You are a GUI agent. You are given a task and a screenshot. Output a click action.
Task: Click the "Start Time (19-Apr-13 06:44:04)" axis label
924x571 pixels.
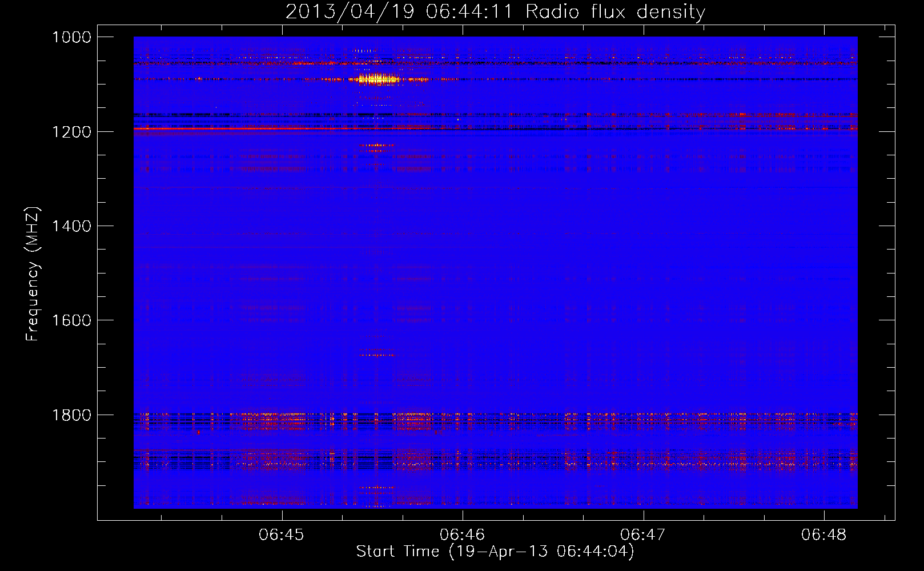(x=495, y=552)
